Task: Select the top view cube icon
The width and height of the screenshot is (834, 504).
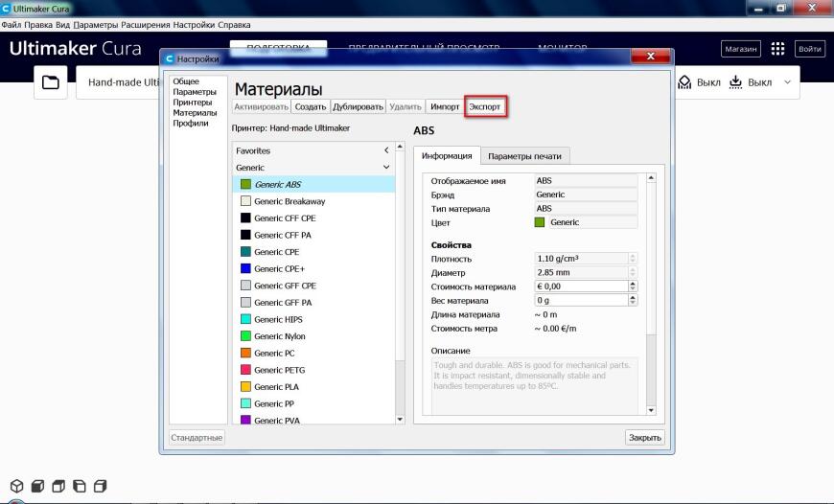Action: (x=58, y=486)
